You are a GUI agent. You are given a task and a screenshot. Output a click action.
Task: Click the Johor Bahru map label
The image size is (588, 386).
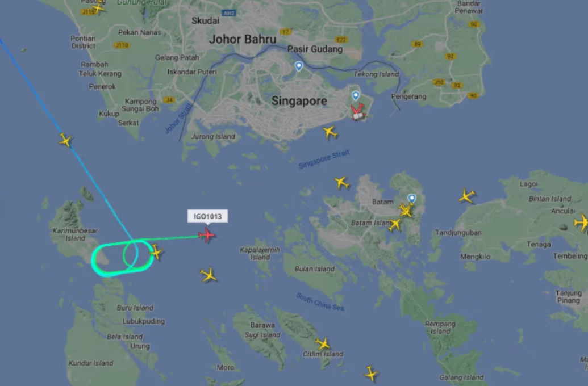tap(243, 39)
